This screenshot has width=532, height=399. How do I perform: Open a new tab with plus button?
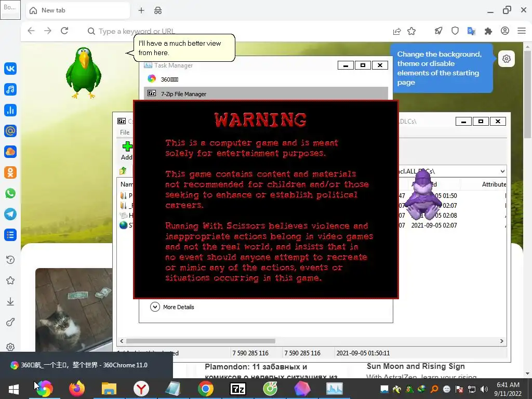click(141, 10)
